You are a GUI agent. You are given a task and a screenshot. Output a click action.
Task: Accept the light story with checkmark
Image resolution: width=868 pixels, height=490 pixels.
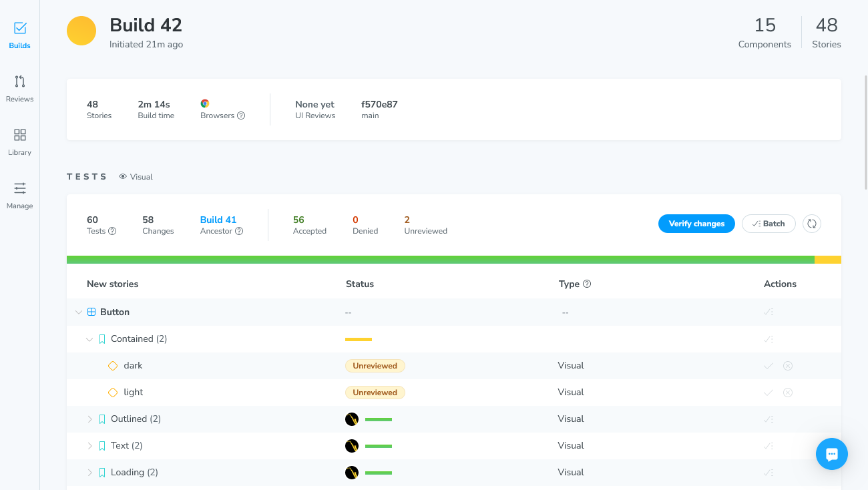pos(769,393)
